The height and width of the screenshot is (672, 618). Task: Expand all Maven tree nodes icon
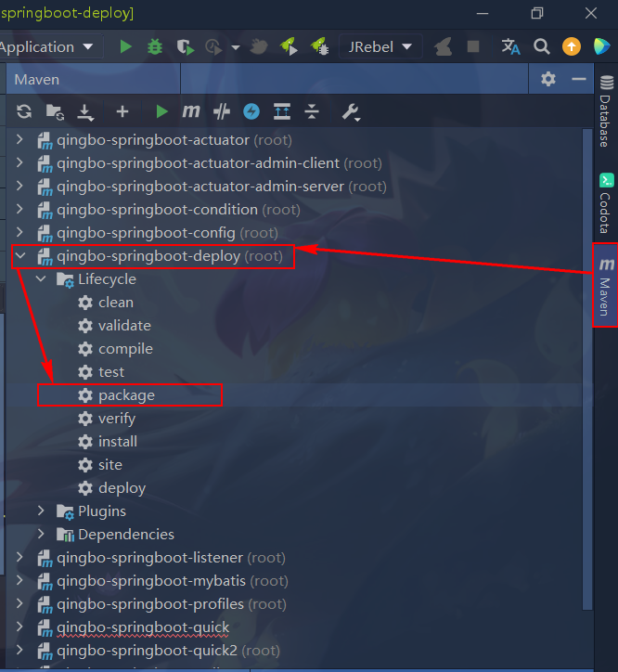[x=282, y=112]
